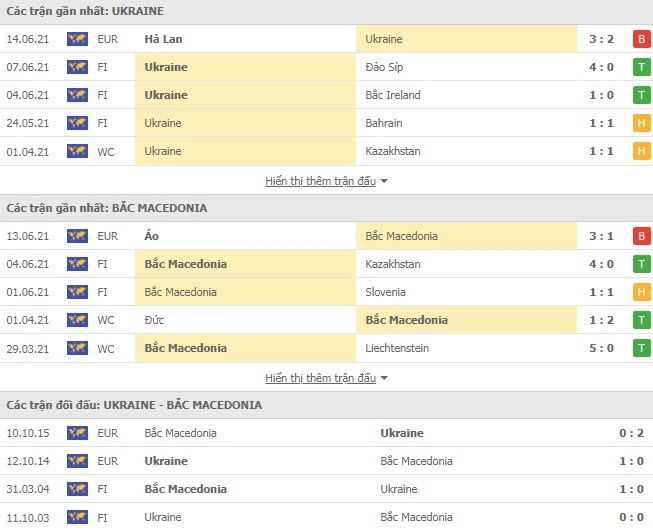Click the 5 : 0 score against Liechtenstein
653x530 pixels.
click(601, 348)
